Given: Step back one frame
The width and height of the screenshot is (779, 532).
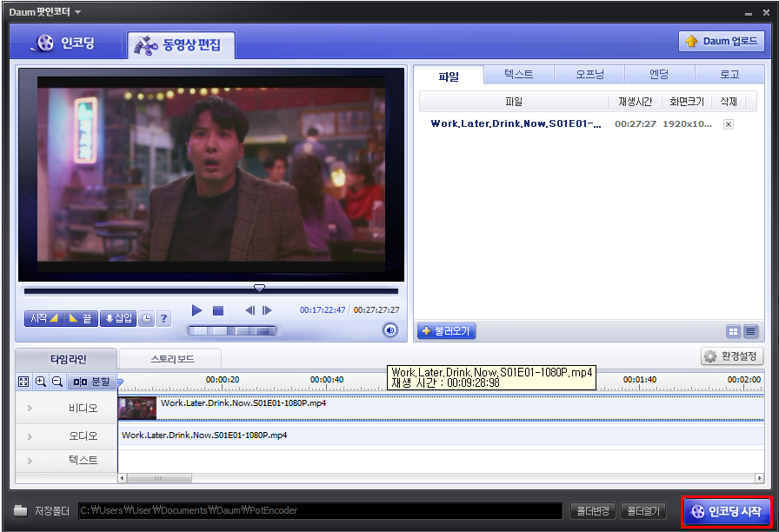Looking at the screenshot, I should click(250, 310).
